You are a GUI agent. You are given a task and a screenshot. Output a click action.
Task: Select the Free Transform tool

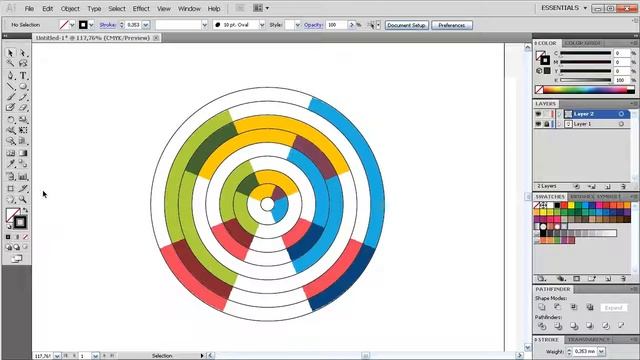(23, 130)
